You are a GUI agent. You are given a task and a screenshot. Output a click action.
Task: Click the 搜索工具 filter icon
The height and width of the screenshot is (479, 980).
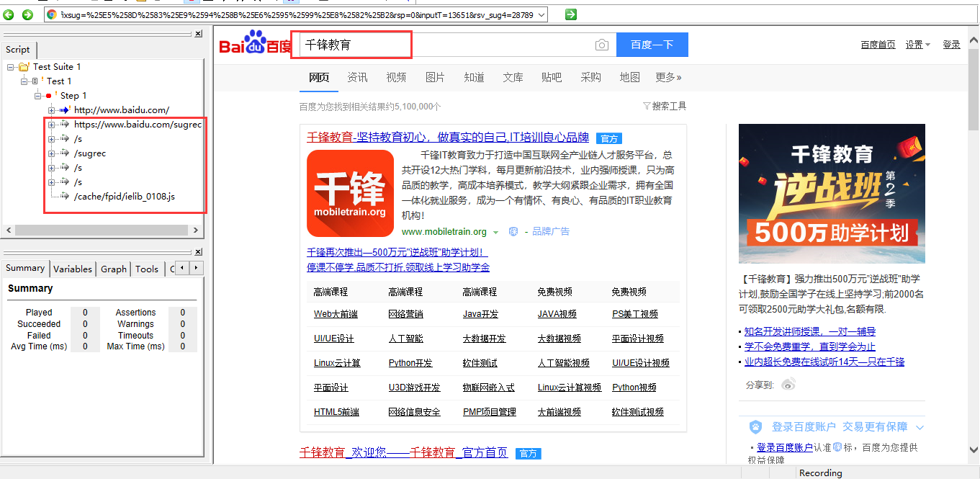pos(647,106)
